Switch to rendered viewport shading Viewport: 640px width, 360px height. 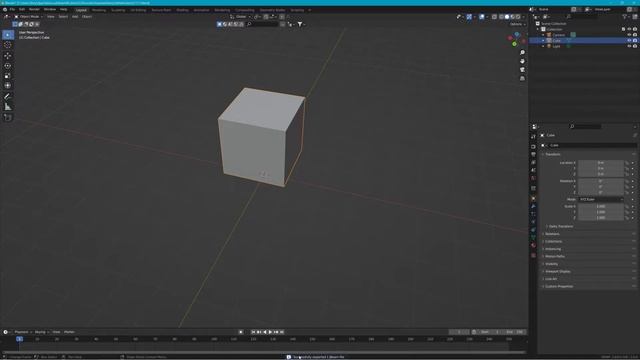pyautogui.click(x=518, y=17)
